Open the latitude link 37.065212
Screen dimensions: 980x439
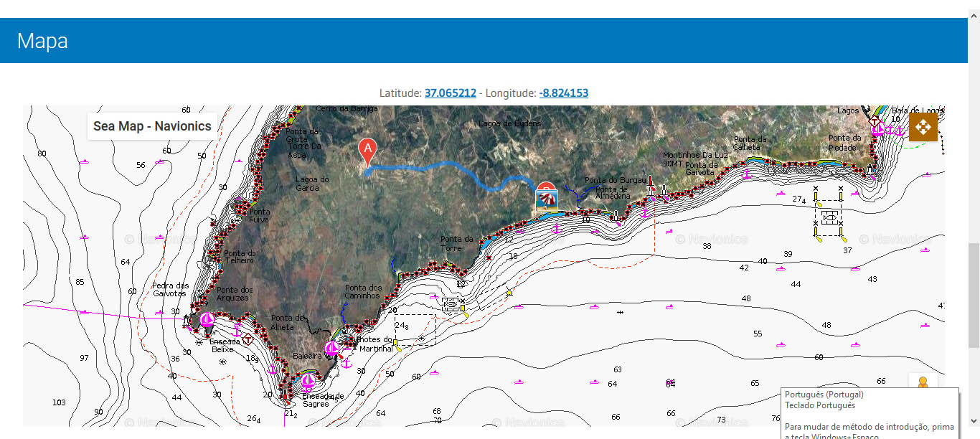(x=451, y=93)
